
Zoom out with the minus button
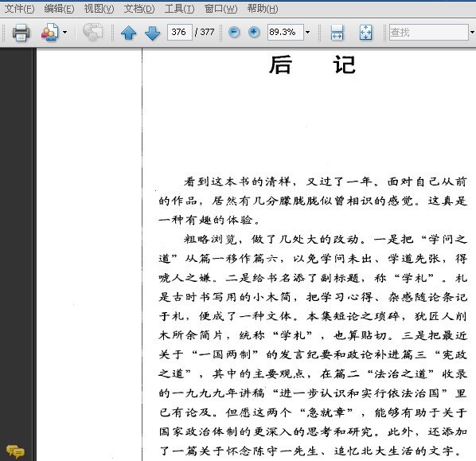pos(234,32)
